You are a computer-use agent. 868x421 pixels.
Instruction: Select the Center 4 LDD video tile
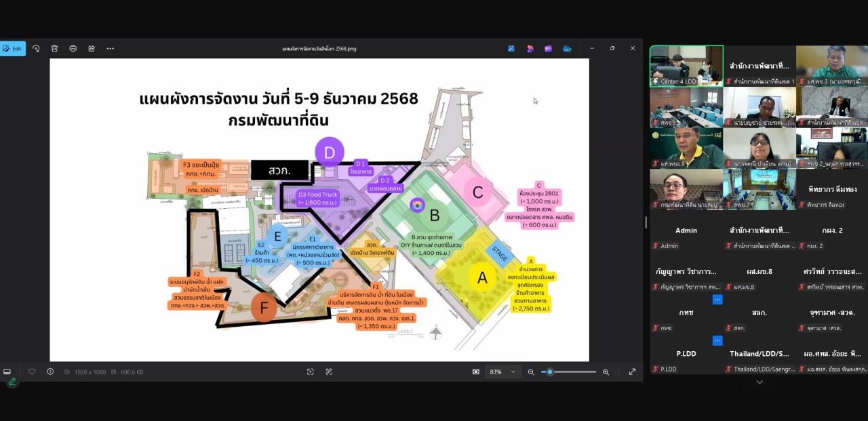pos(686,66)
